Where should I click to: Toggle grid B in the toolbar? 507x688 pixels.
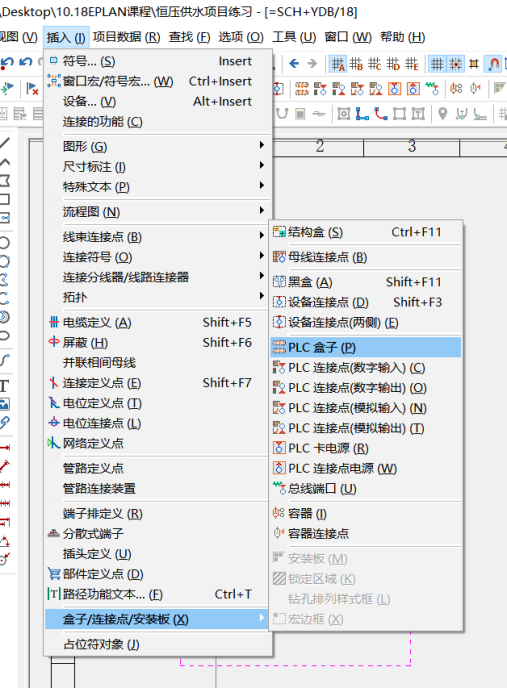coord(356,64)
